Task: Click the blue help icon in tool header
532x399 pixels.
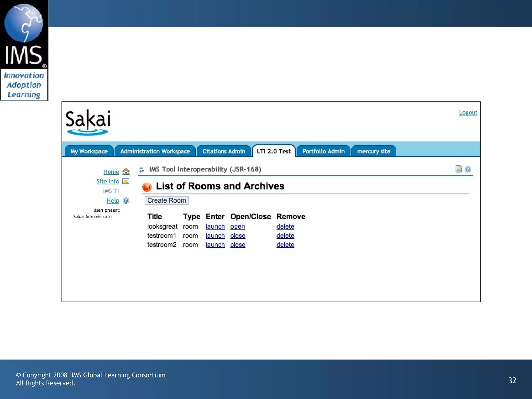Action: coord(468,169)
